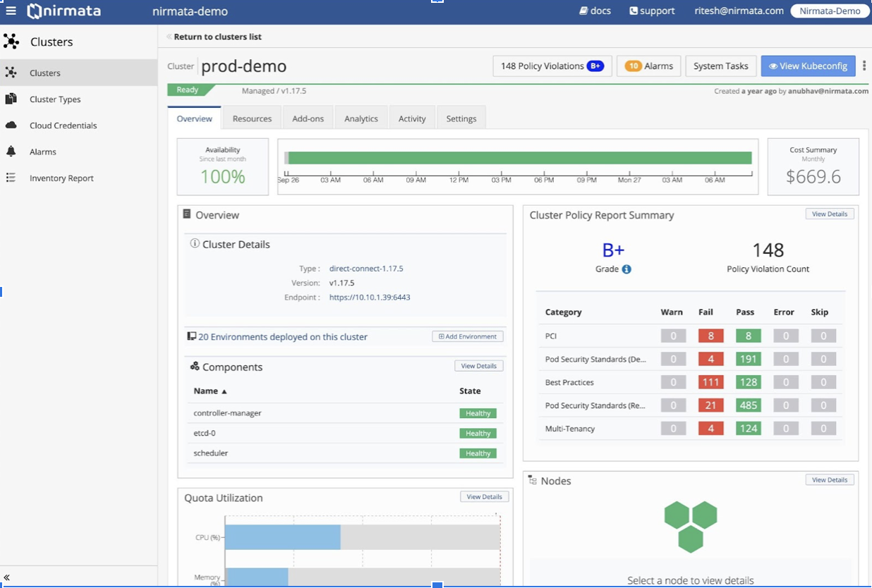This screenshot has width=872, height=588.
Task: Switch to the Analytics tab
Action: point(361,118)
